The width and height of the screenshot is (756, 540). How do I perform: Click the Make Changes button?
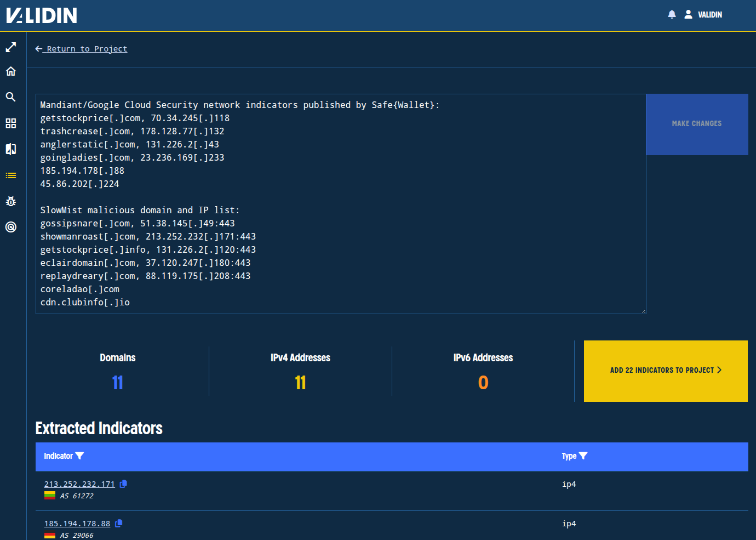[x=697, y=124]
